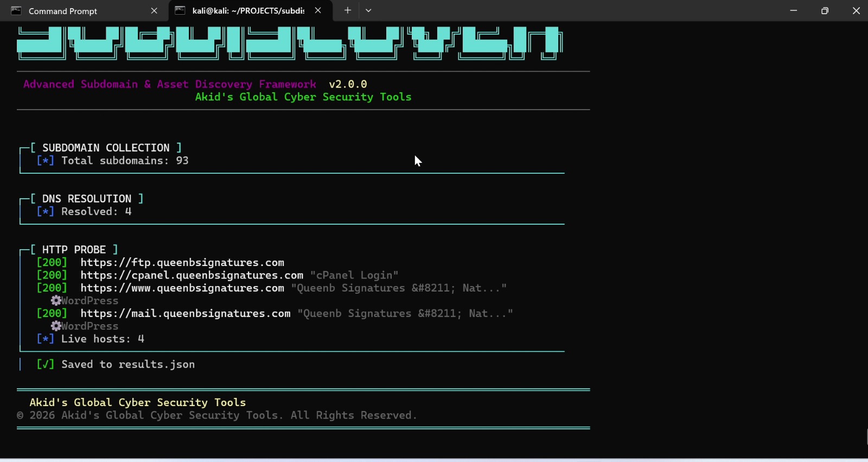Click the https://www.queenbsignatures.com URL

(182, 288)
